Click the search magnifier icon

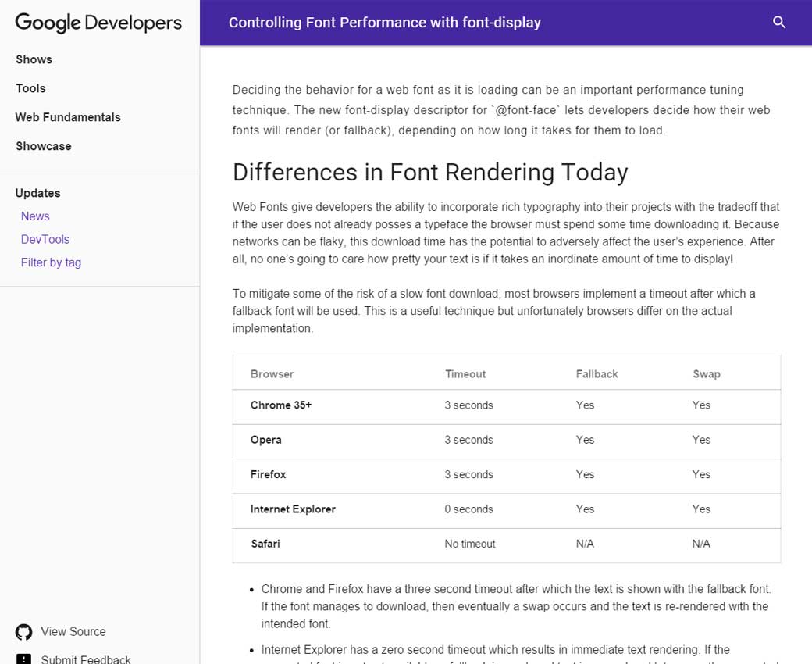coord(778,23)
